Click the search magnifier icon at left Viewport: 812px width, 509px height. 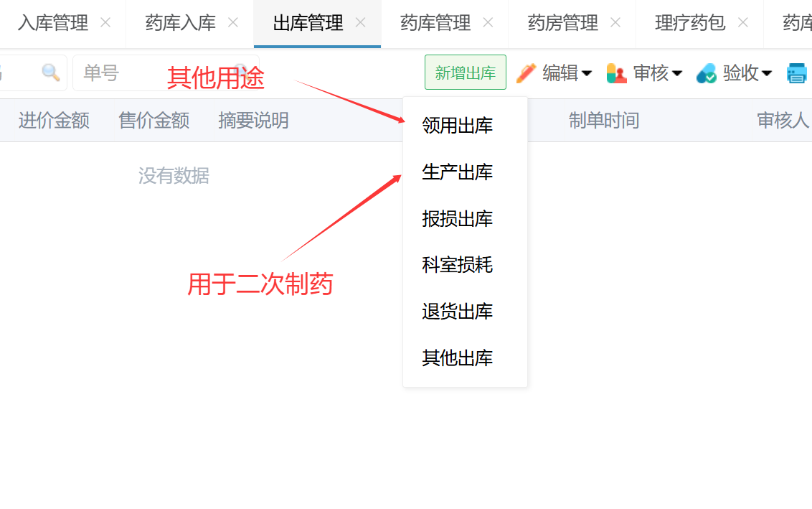(50, 73)
